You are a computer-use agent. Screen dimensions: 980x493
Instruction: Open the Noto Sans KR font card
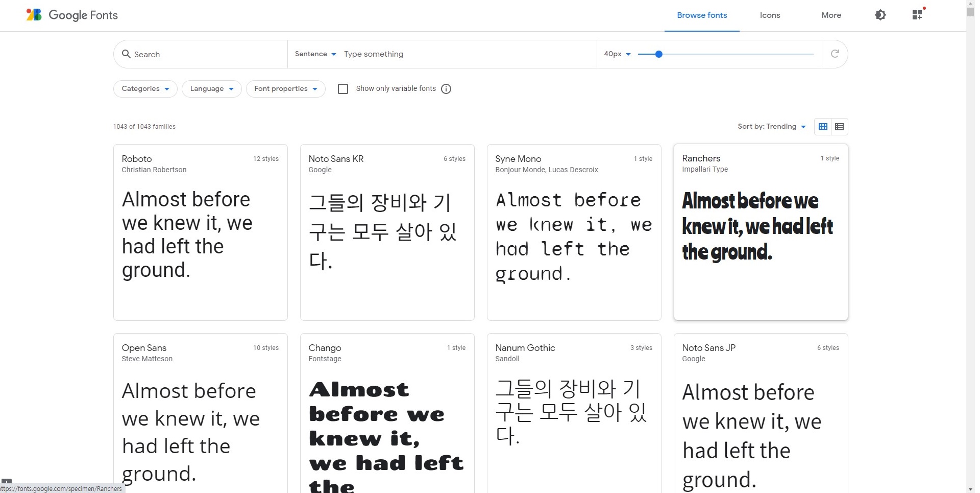[387, 232]
